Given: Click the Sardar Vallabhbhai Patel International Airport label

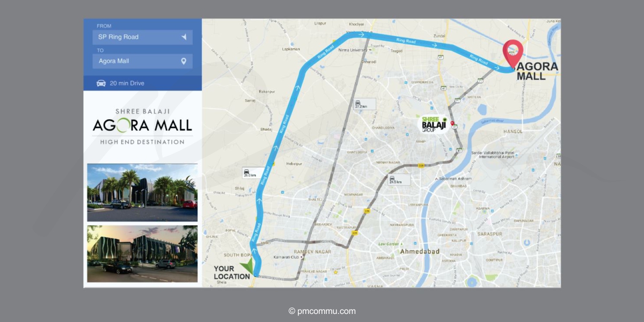Looking at the screenshot, I should (x=493, y=156).
